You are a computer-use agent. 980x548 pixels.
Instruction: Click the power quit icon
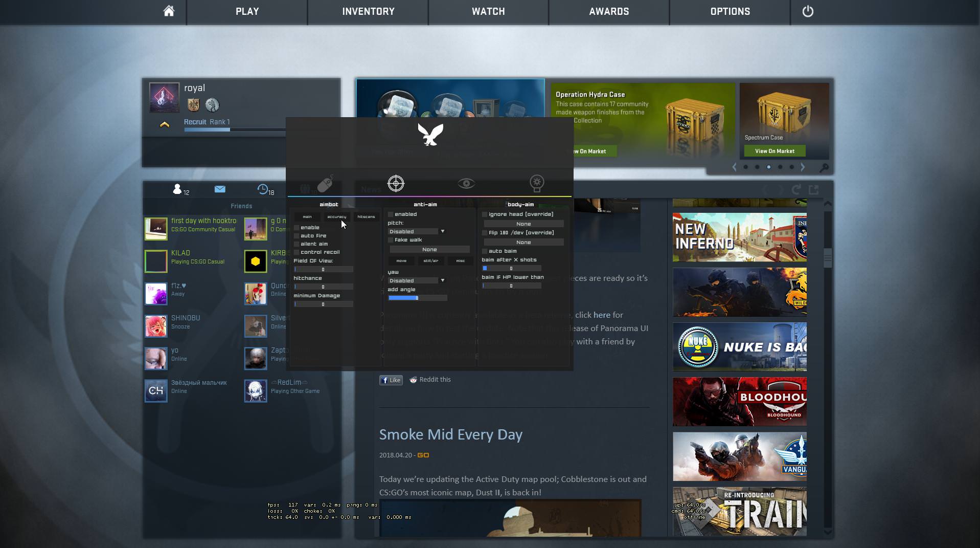click(808, 11)
